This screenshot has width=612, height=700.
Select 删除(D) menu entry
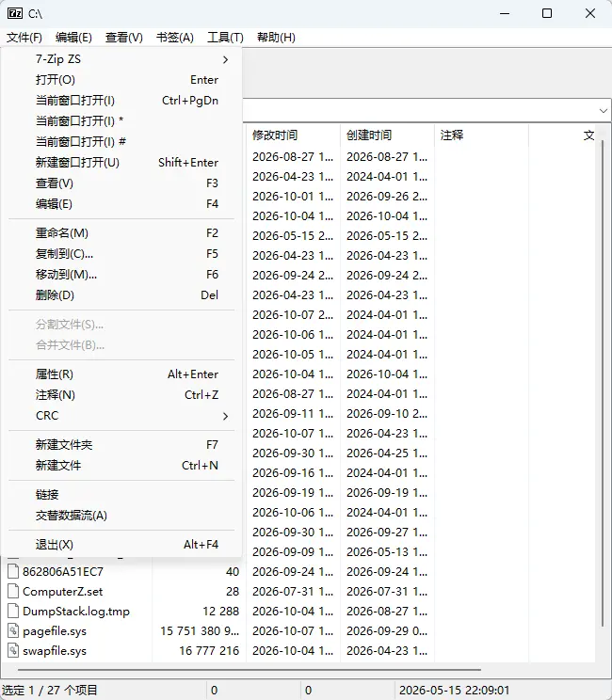pos(121,295)
